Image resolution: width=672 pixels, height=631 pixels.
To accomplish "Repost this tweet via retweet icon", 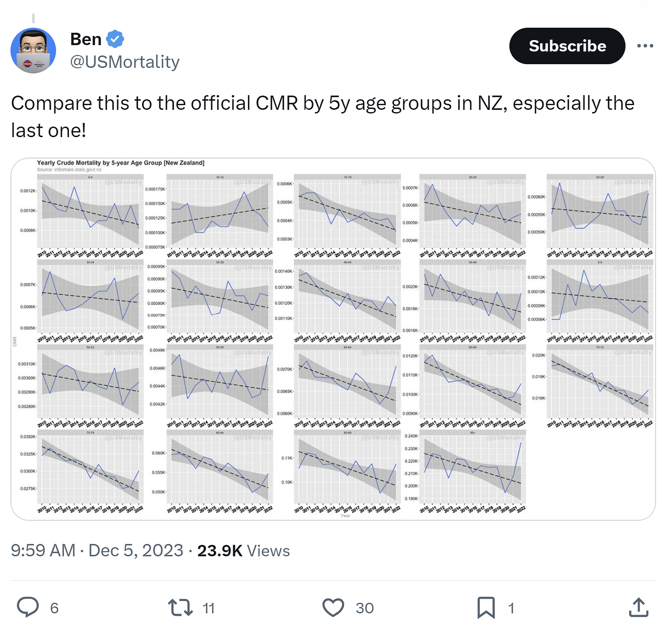I will 180,607.
